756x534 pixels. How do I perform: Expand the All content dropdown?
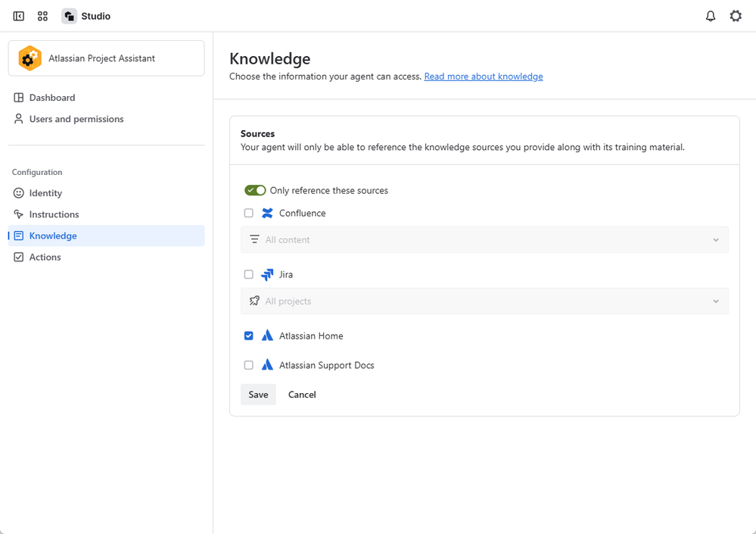(x=484, y=240)
